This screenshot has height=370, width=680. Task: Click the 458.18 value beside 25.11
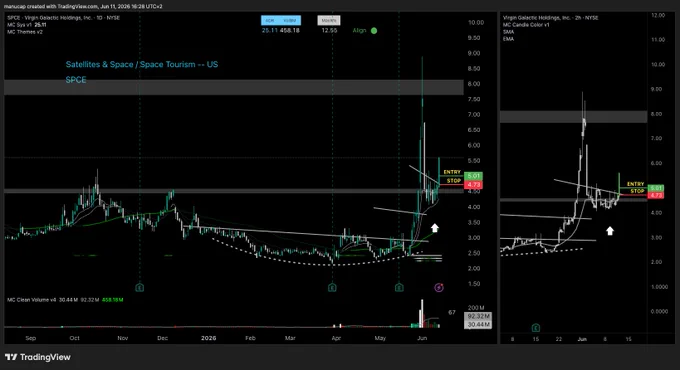click(x=290, y=30)
